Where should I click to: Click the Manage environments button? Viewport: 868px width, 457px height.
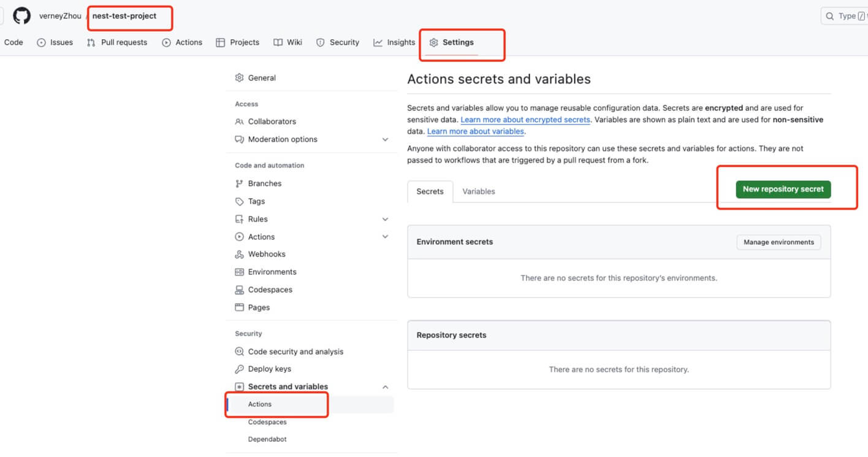pos(779,242)
